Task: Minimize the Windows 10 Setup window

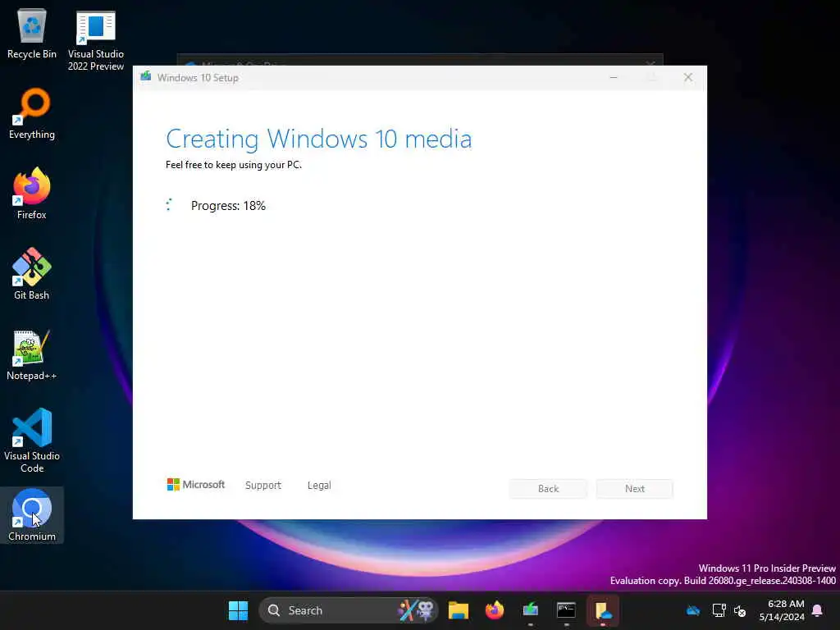Action: [614, 78]
